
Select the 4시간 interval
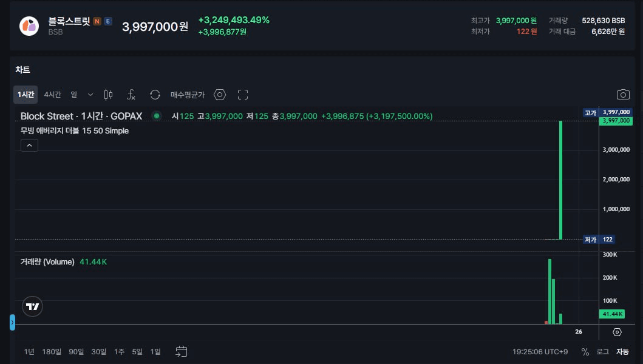point(52,95)
